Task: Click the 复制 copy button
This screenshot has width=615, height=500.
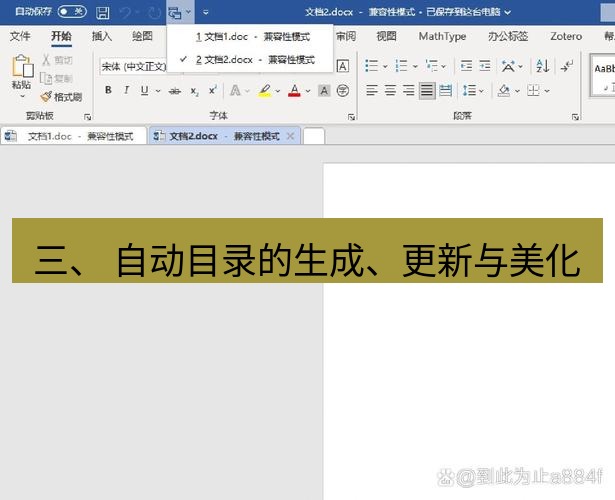Action: click(x=57, y=78)
